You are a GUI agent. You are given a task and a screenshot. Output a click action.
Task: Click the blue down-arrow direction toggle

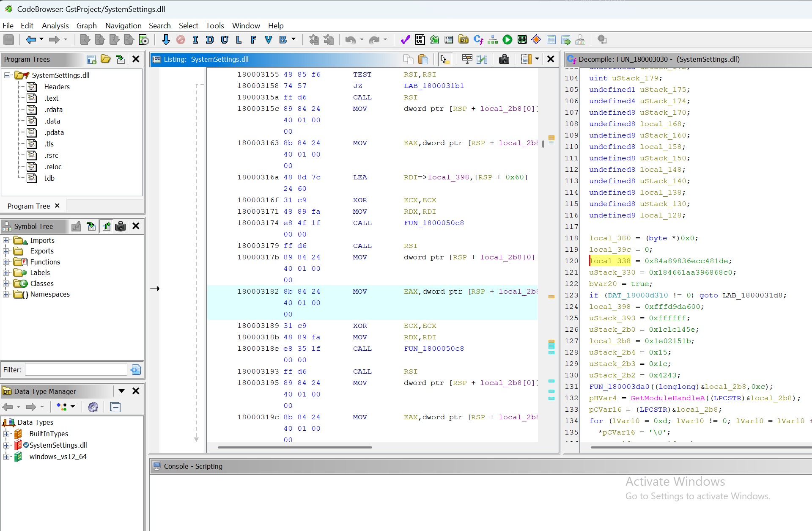[166, 40]
